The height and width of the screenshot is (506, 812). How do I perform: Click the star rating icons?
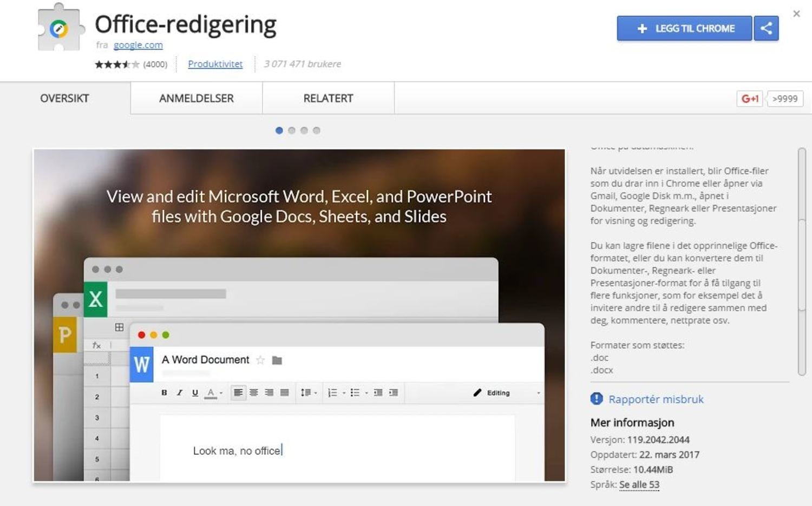pyautogui.click(x=116, y=64)
